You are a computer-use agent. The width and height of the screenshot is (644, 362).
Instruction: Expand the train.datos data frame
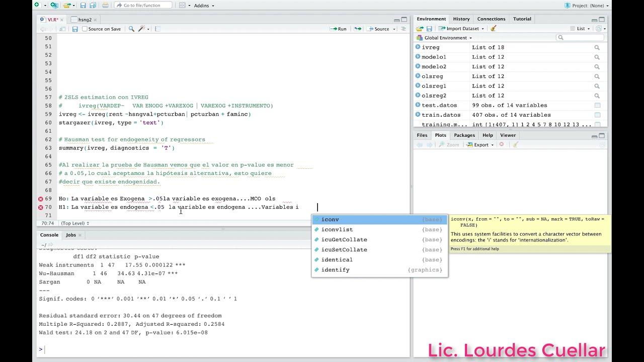[418, 115]
